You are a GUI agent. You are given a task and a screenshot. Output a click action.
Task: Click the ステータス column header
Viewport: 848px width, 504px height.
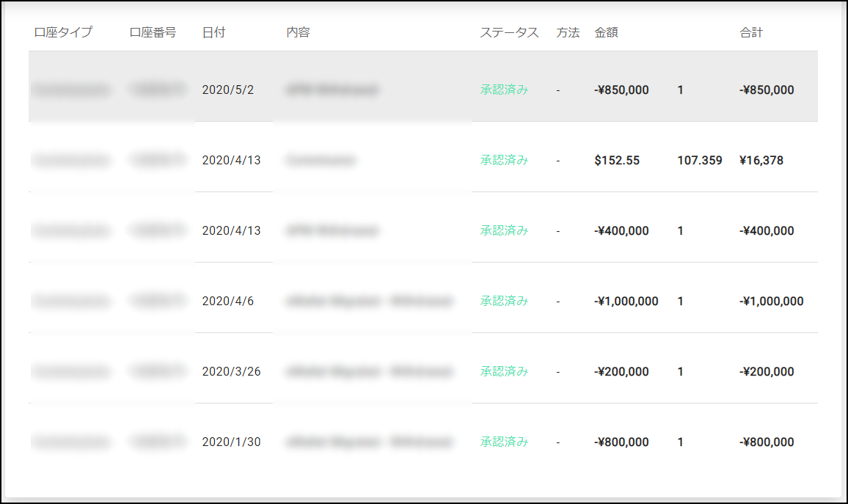coord(509,33)
